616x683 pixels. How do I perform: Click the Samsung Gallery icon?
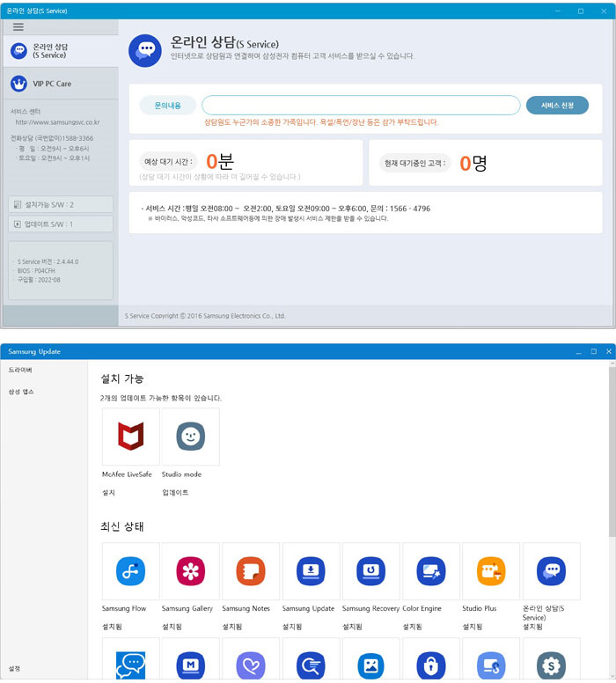tap(190, 571)
